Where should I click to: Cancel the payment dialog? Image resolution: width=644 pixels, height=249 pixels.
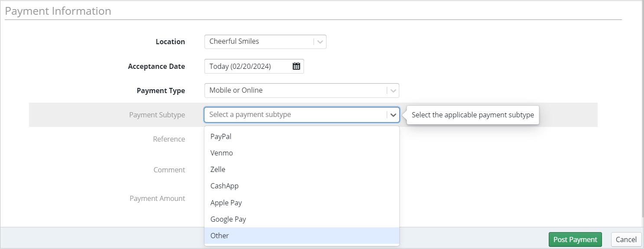click(x=626, y=239)
